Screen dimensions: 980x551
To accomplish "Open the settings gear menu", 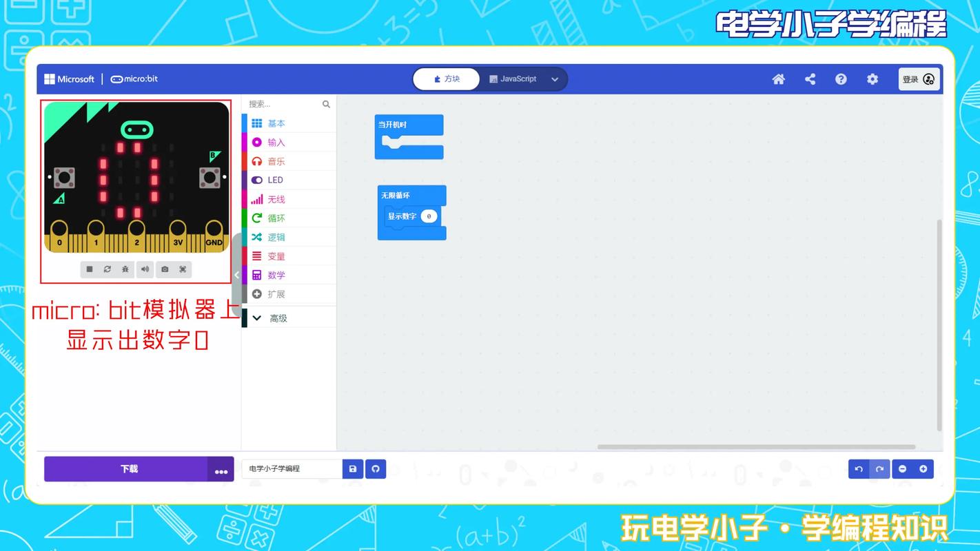I will coord(872,79).
